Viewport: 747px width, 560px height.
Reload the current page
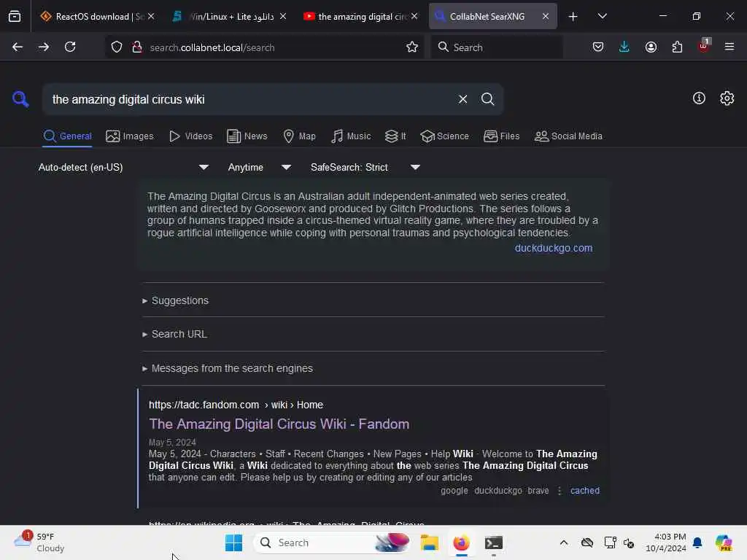point(70,47)
